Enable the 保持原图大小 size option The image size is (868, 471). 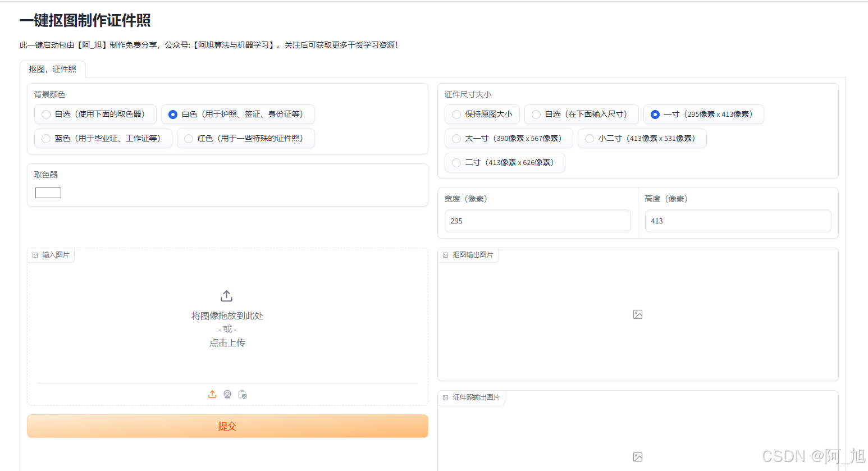click(456, 114)
